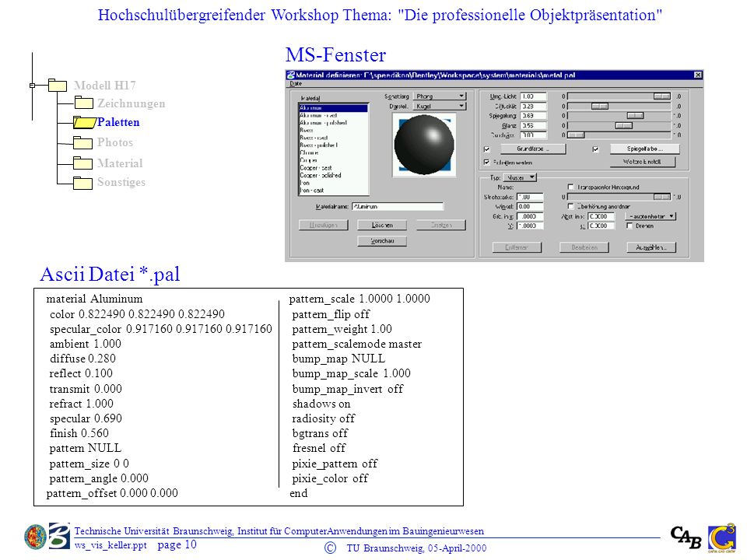The image size is (747, 560).
Task: Open the Schattierung dropdown showing Phong
Action: pos(439,96)
